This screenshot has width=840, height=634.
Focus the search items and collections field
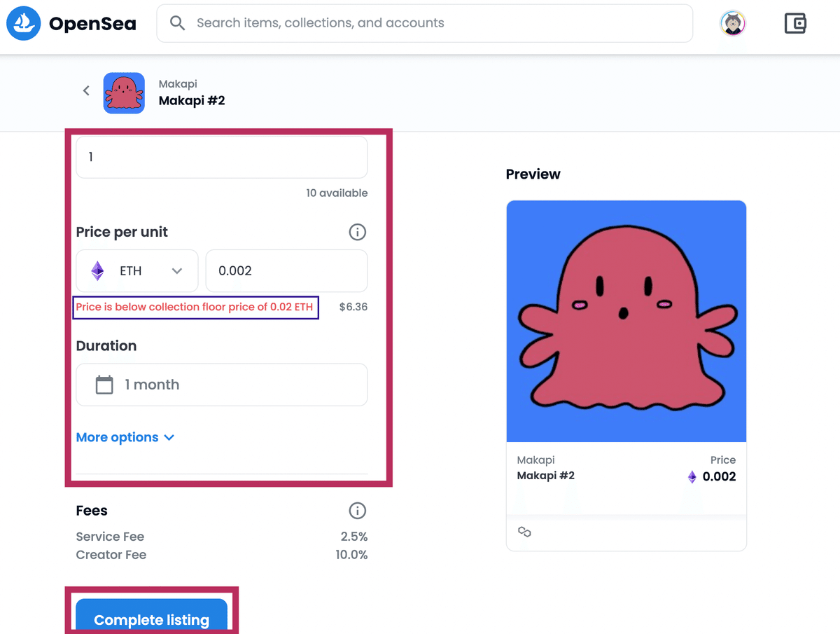[424, 23]
